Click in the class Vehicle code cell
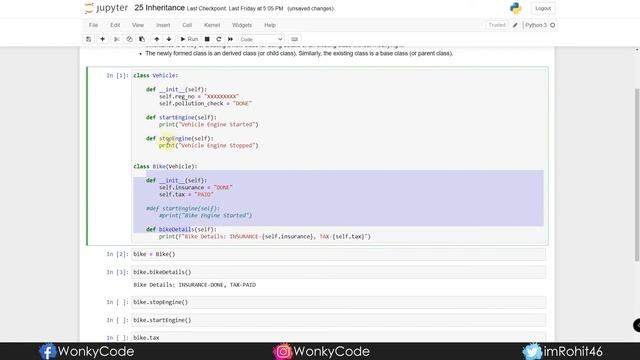The width and height of the screenshot is (640, 360). coord(339,156)
